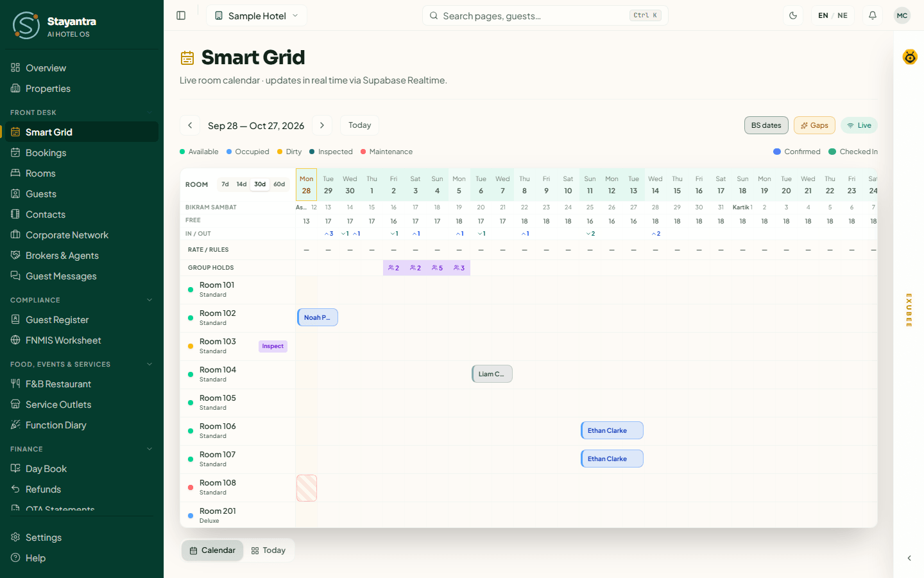This screenshot has width=924, height=578.
Task: Open Liam C... booking in Room 104
Action: click(492, 374)
